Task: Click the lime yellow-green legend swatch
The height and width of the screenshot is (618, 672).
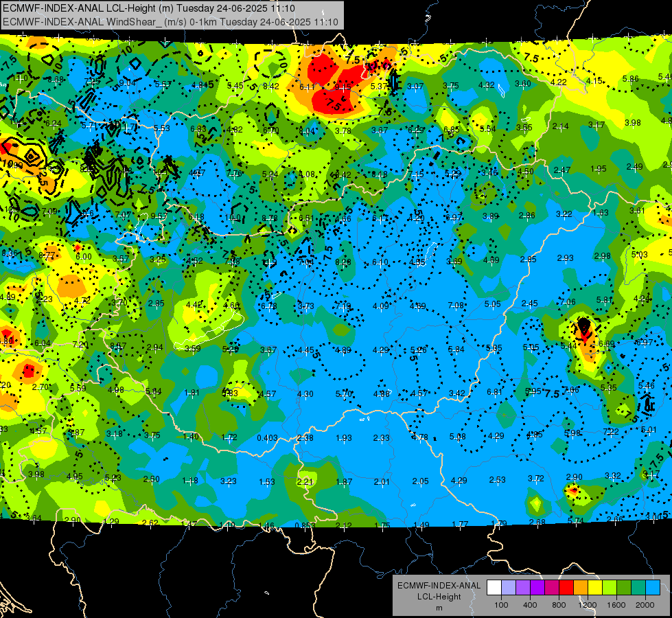Action: click(610, 588)
